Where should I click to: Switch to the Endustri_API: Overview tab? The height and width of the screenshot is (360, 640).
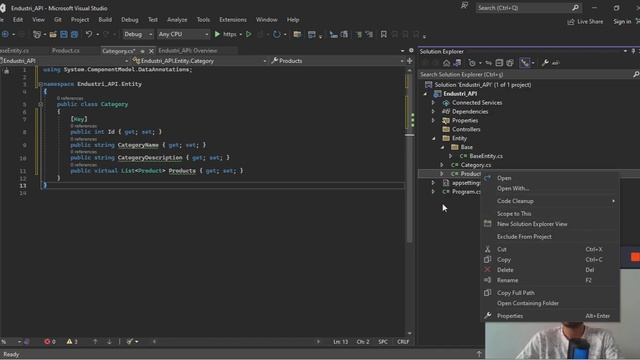pos(188,51)
